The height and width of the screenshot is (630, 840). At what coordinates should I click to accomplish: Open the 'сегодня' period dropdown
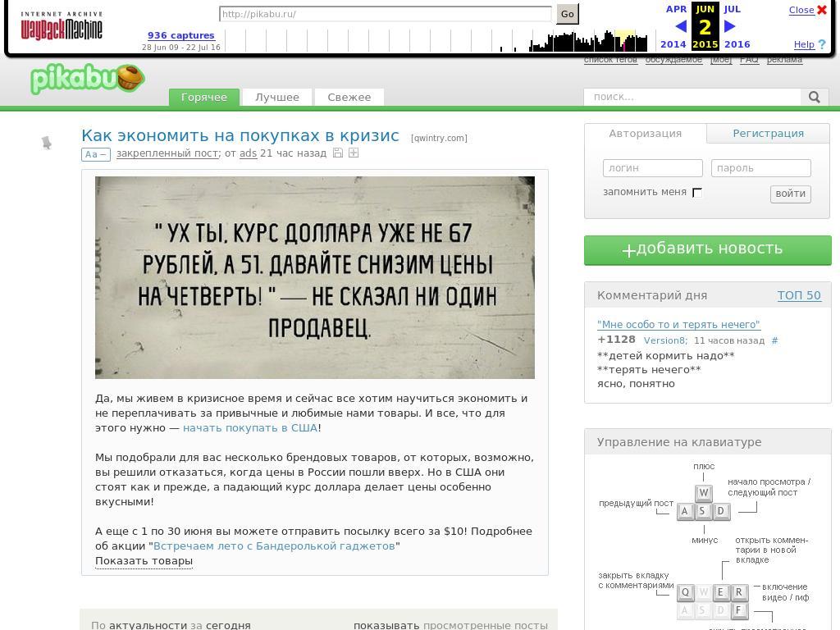tap(228, 625)
